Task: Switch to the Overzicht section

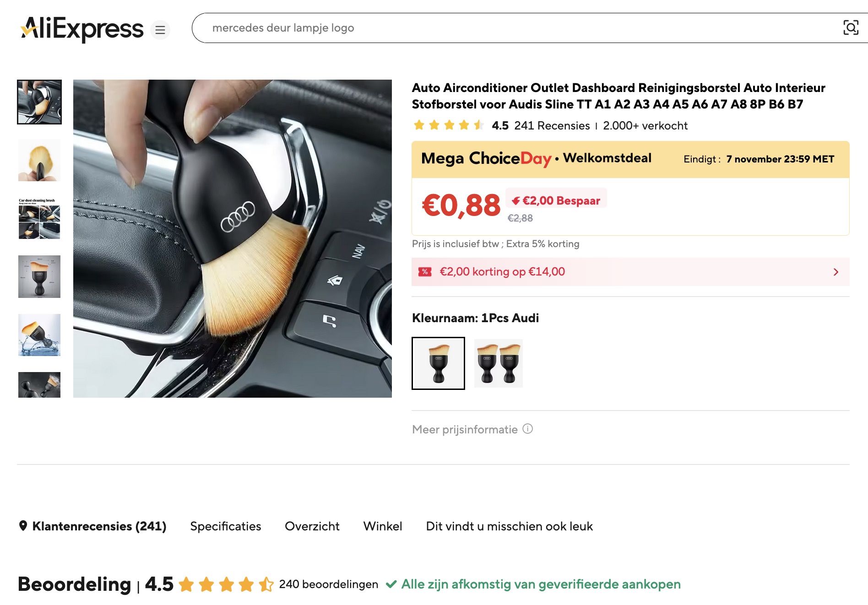Action: pos(312,526)
